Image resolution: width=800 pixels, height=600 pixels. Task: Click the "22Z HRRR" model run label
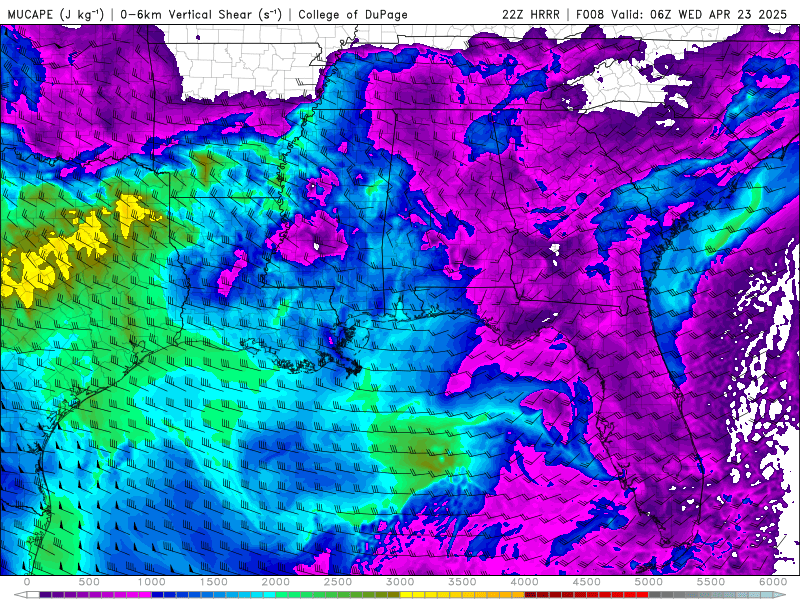531,15
